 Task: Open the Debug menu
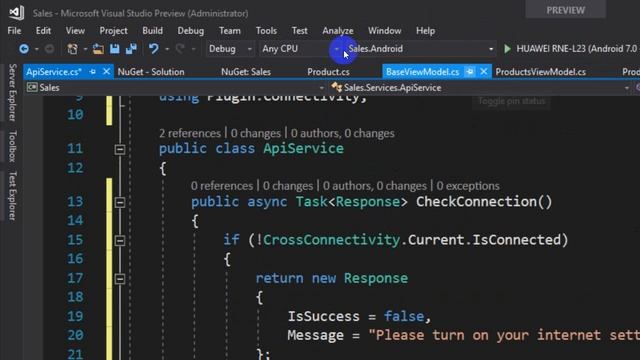tap(191, 31)
